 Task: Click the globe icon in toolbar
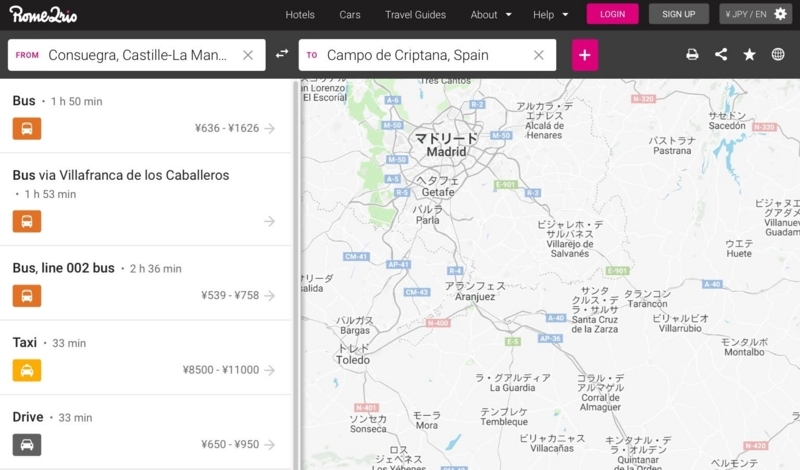(x=778, y=54)
